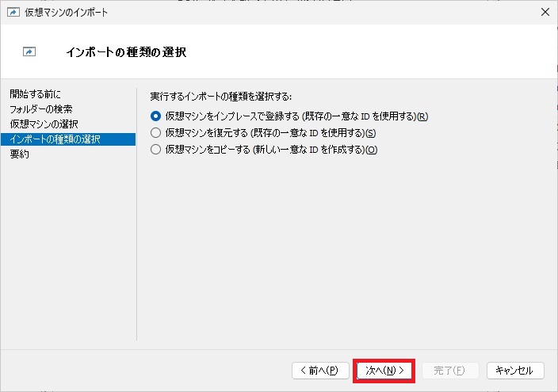
Task: Click the greyed-out 完了(F) button
Action: click(x=450, y=371)
